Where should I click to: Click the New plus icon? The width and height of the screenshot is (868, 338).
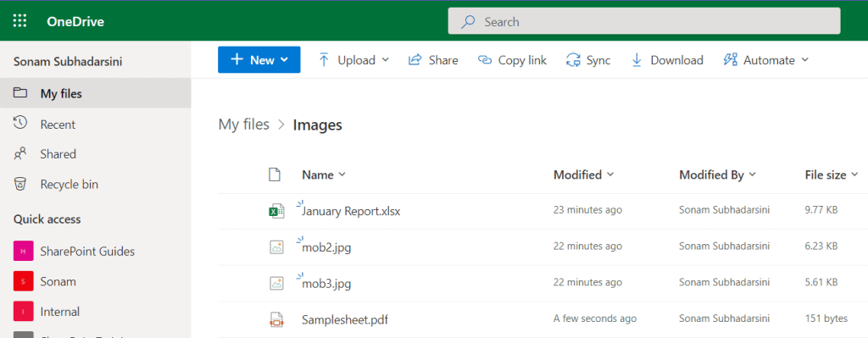(237, 59)
